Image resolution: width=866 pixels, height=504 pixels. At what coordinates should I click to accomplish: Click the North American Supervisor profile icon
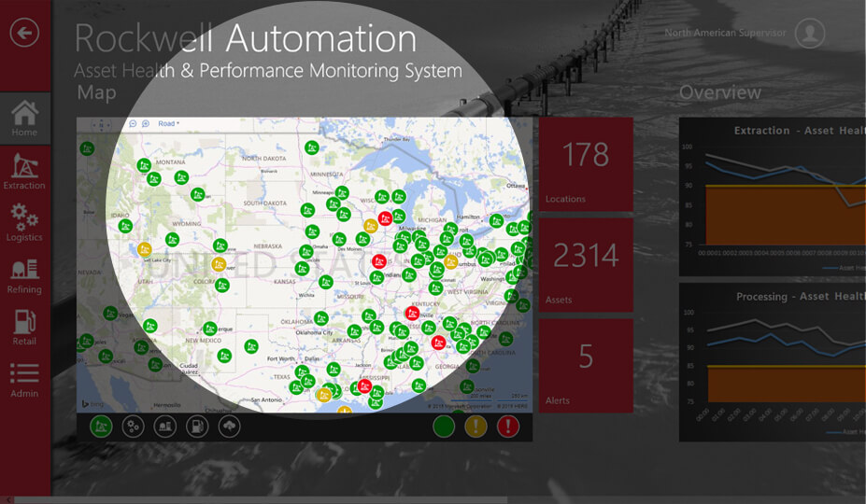809,34
